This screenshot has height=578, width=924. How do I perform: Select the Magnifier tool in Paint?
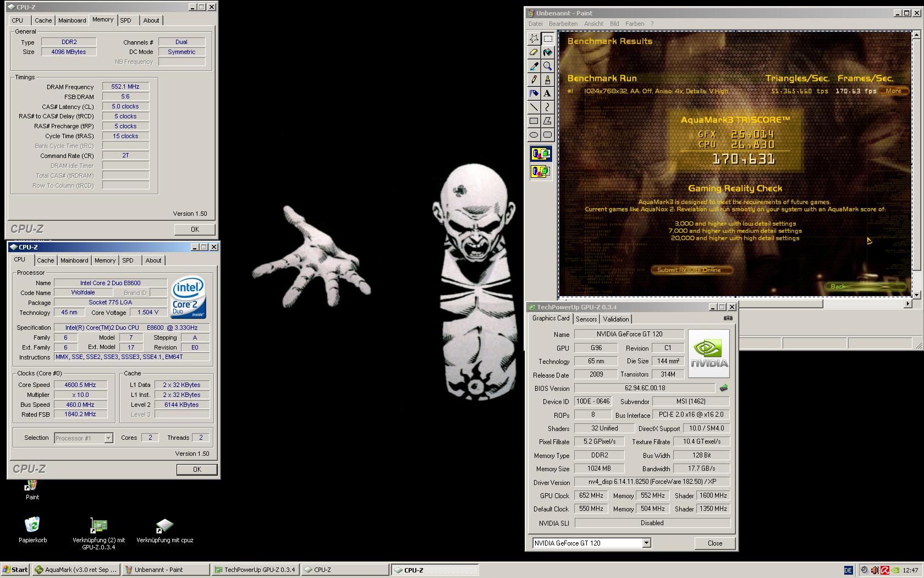click(x=547, y=66)
